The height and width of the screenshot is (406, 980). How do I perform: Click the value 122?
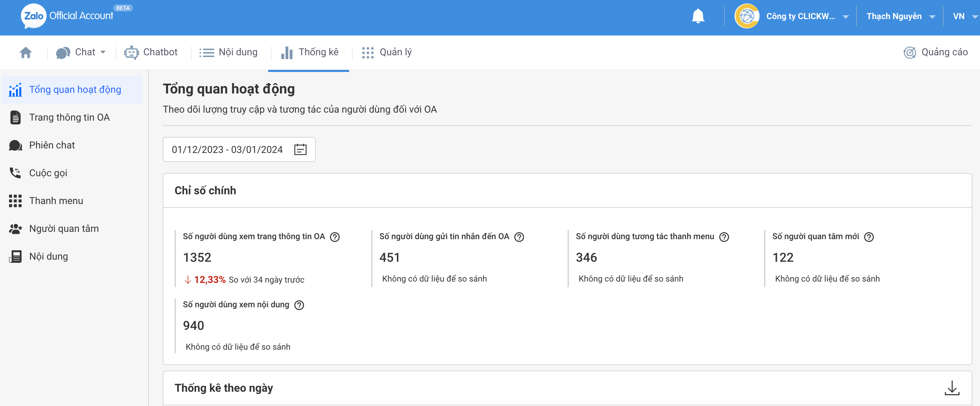click(782, 257)
